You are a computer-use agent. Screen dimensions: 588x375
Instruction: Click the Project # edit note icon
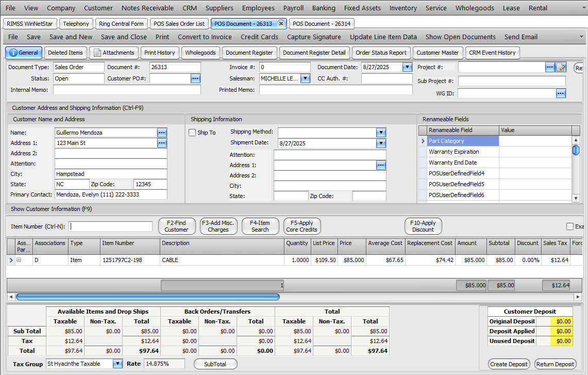[561, 67]
